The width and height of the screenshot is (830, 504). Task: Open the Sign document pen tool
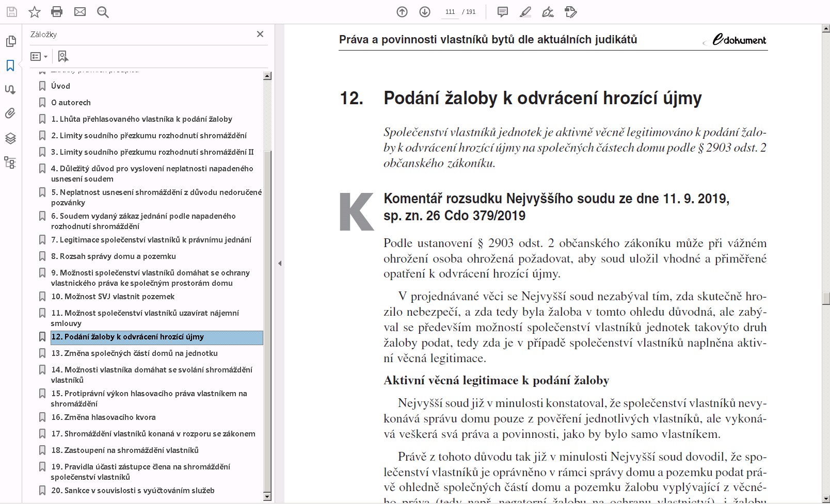tap(548, 11)
